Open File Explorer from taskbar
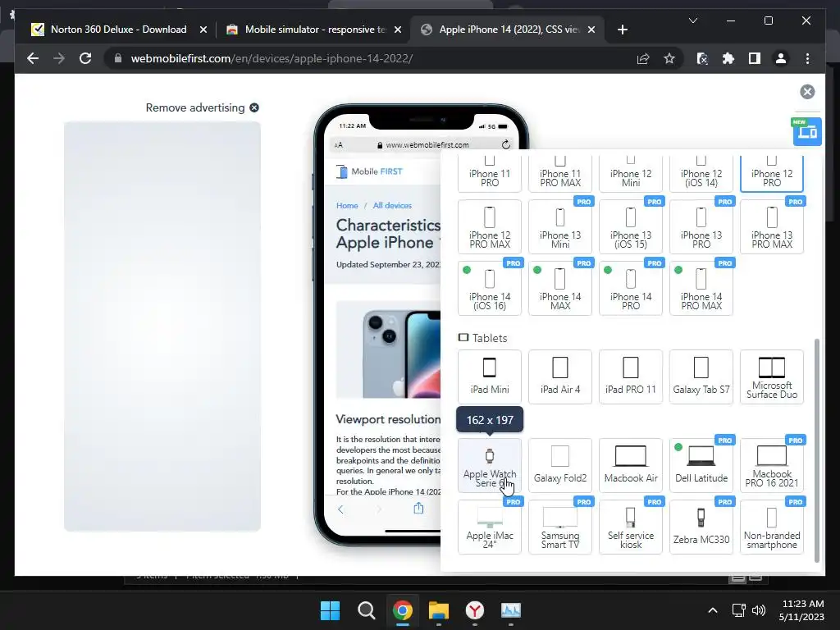The image size is (840, 630). click(x=438, y=610)
